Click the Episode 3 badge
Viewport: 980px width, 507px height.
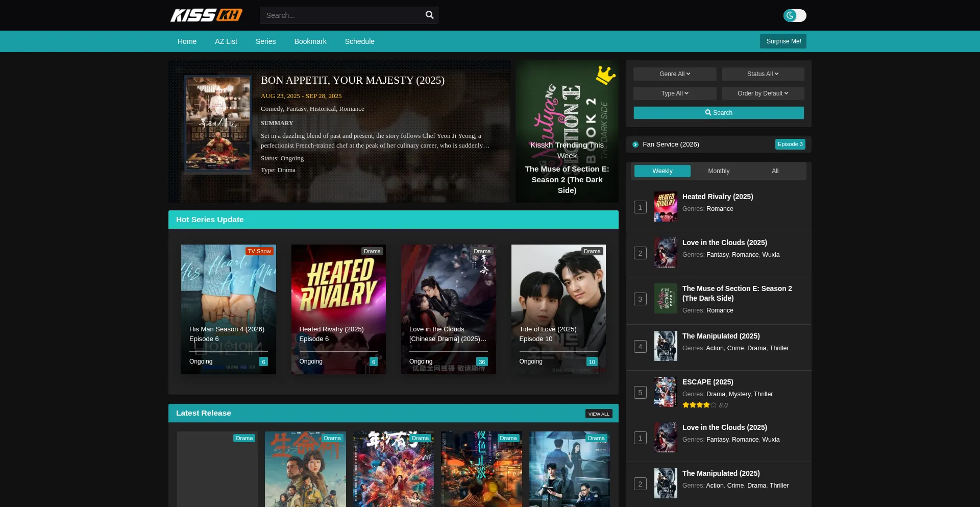coord(790,144)
